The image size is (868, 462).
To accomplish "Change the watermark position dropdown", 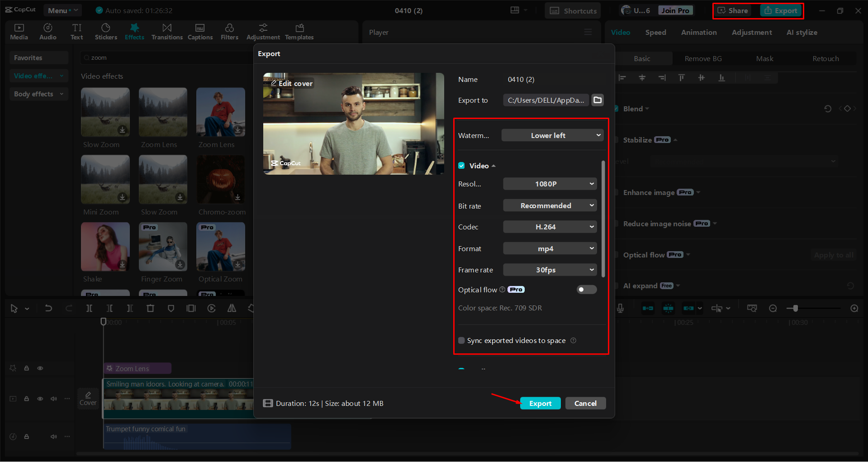I will 552,135.
